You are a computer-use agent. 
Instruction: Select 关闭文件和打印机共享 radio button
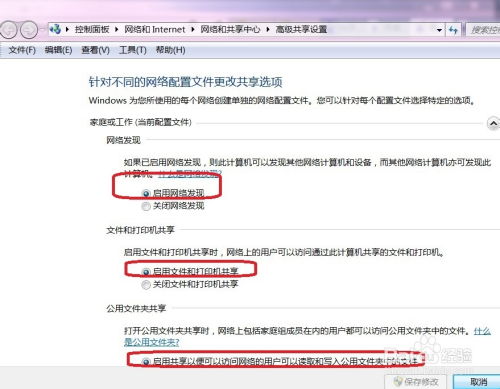coord(146,285)
